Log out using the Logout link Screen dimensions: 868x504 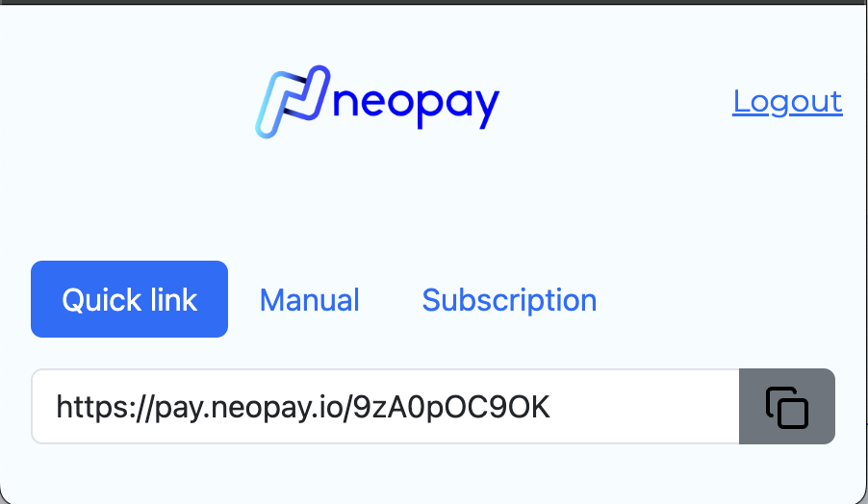pos(787,102)
